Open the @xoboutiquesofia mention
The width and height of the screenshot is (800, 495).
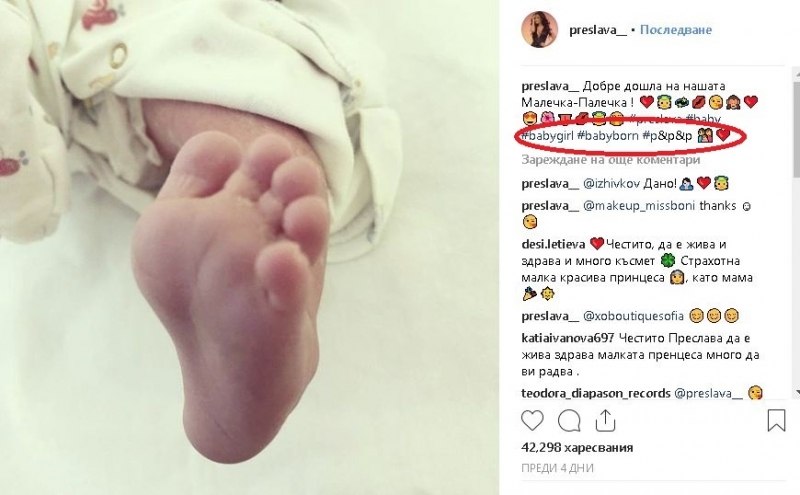(x=633, y=316)
